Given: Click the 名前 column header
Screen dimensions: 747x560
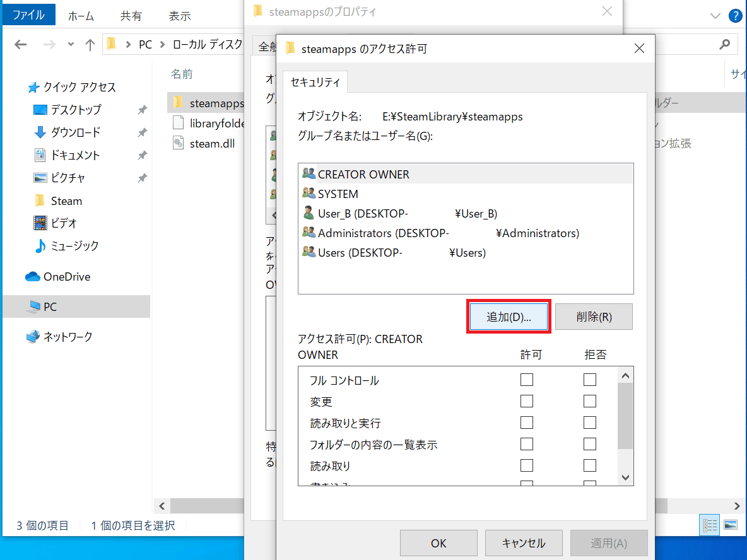Looking at the screenshot, I should tap(182, 74).
